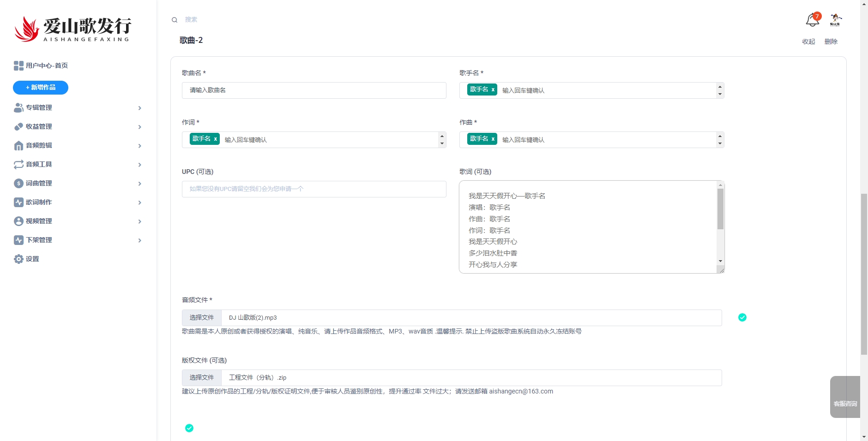The image size is (868, 441).
Task: Expand the 词曲管理 submenu chevron
Action: (139, 184)
